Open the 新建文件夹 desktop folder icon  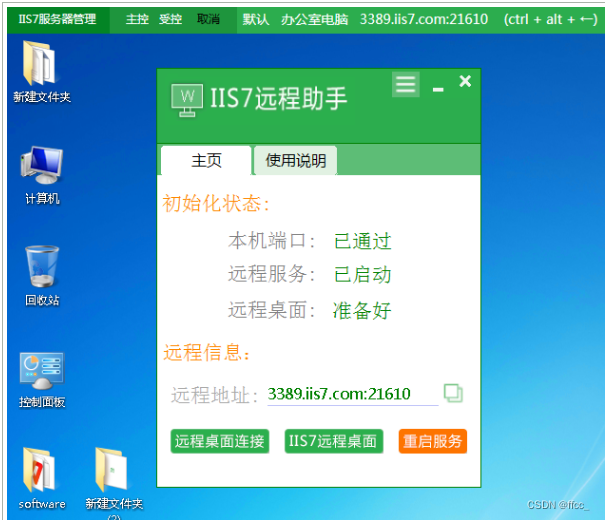42,72
